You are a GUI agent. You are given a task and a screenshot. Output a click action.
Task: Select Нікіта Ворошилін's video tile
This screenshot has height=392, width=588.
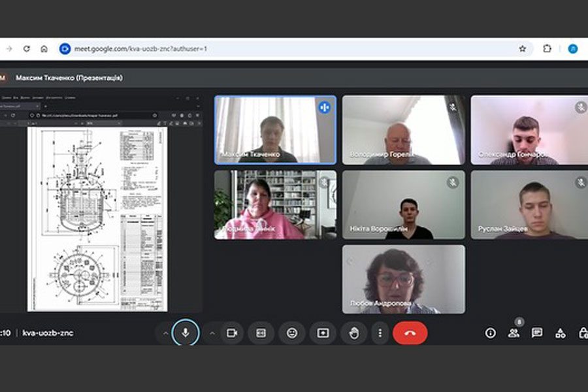(x=404, y=204)
